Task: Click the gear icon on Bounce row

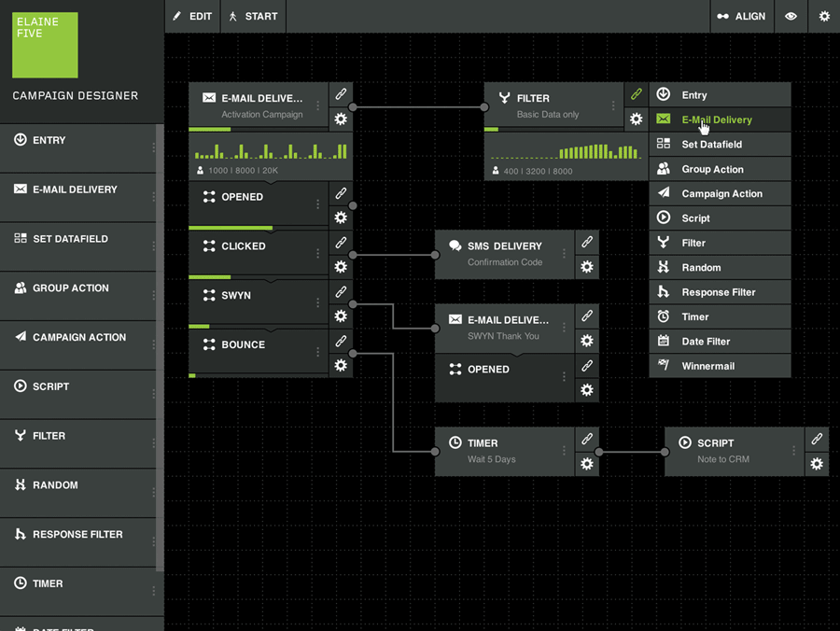Action: (x=341, y=365)
